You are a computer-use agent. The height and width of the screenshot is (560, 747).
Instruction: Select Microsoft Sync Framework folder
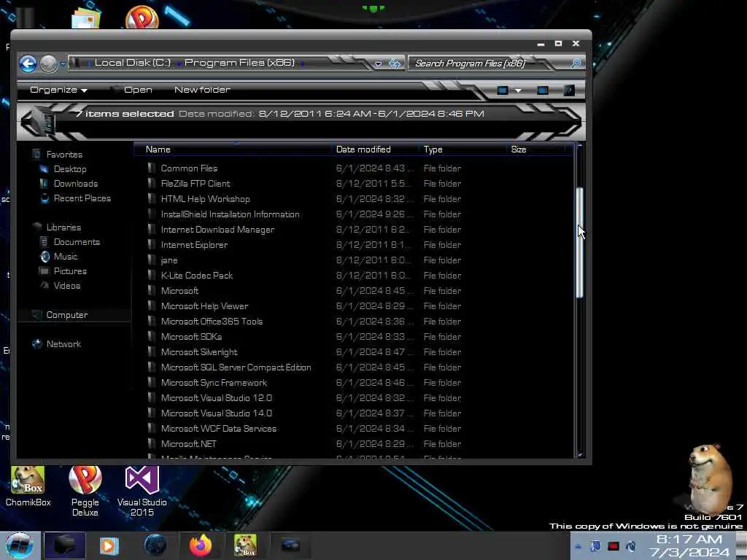pos(214,383)
